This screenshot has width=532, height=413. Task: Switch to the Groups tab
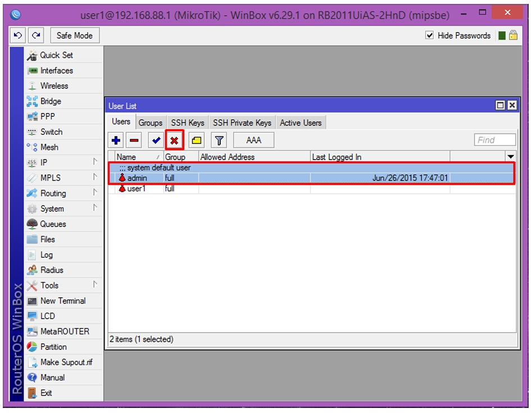[151, 123]
